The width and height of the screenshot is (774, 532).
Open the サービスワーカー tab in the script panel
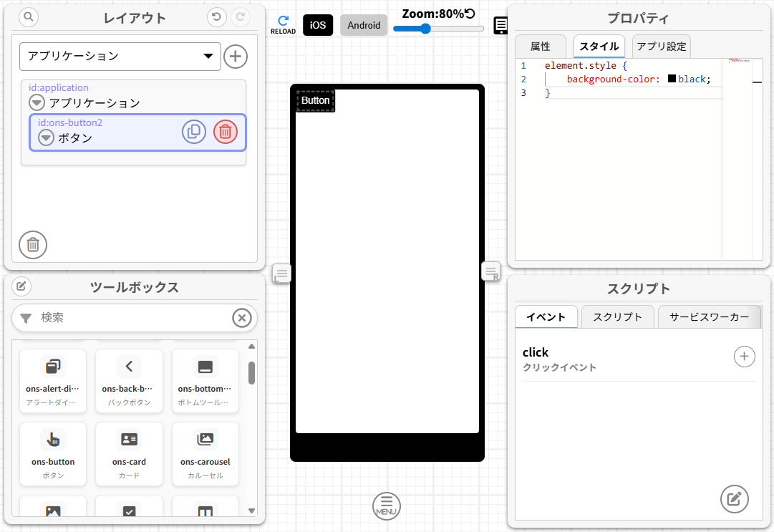710,316
